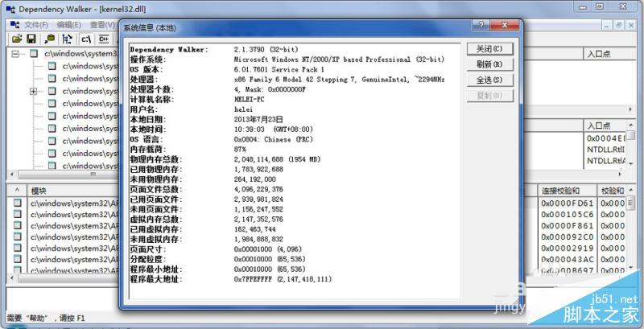
Task: Collapse the root c:\windows\system32 tree node
Action: 15,54
